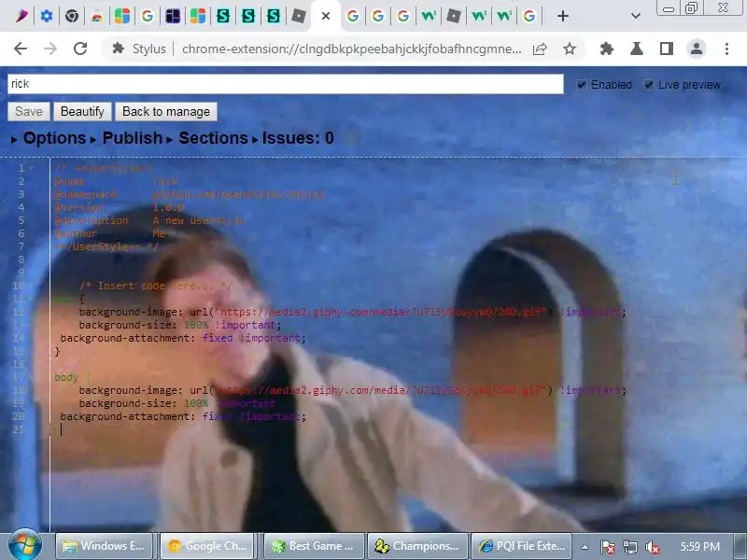Screen dimensions: 747x560
Task: Switch to the rainbow arc icon tab
Action: point(97,16)
